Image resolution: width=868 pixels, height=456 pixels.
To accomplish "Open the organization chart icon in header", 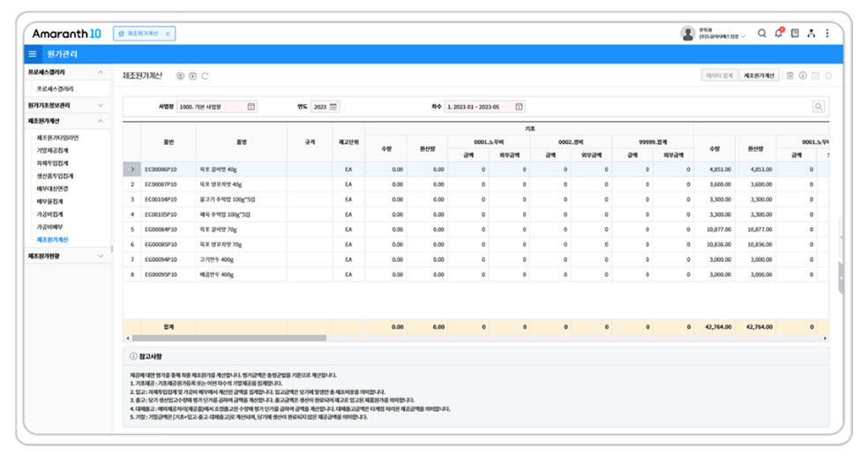I will 811,34.
